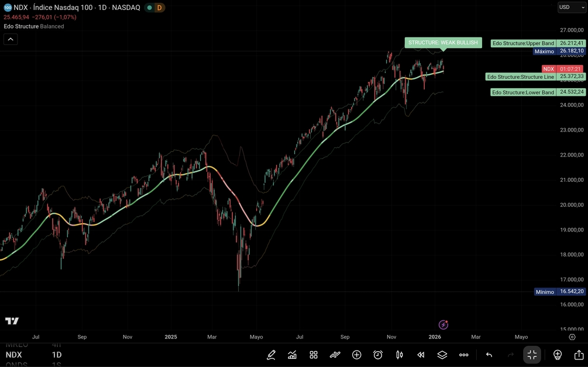Click the STRUCTURE: WEAK BULLISH label
This screenshot has width=588, height=367.
(x=443, y=43)
